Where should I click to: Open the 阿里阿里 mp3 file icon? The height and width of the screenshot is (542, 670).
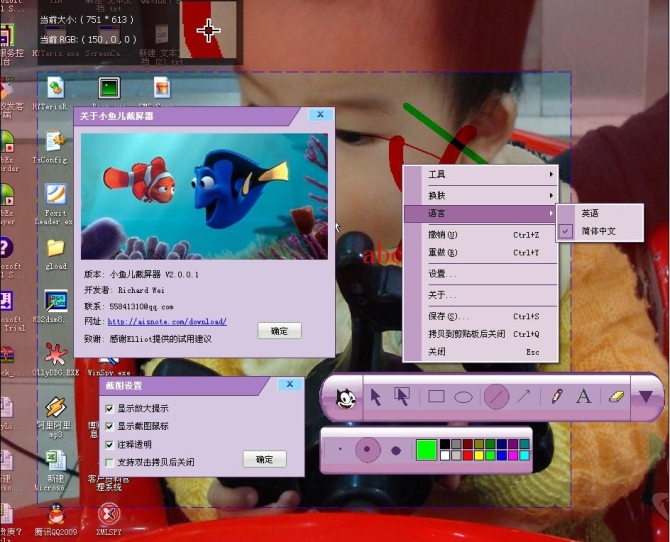tap(54, 417)
